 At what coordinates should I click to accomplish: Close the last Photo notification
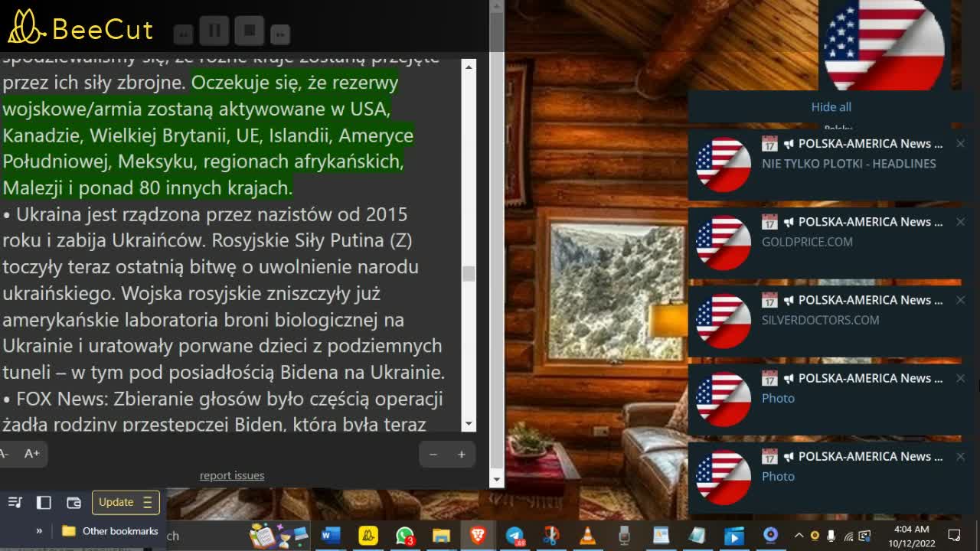(x=960, y=455)
